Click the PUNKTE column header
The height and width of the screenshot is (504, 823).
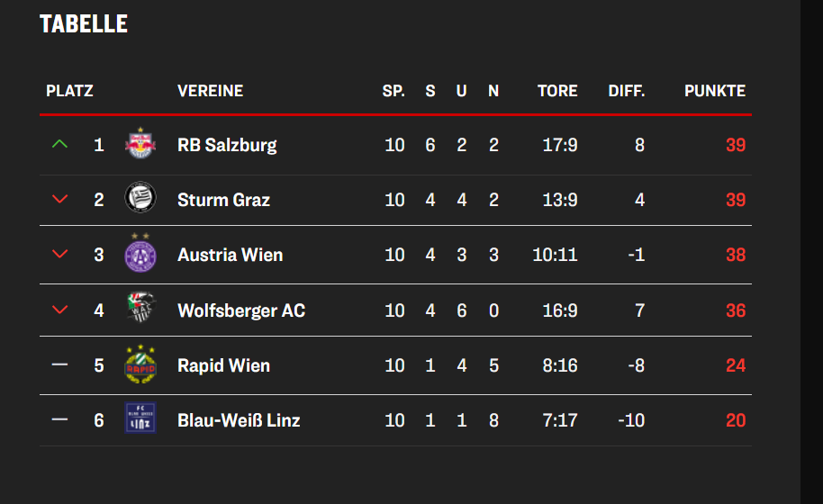pos(715,91)
